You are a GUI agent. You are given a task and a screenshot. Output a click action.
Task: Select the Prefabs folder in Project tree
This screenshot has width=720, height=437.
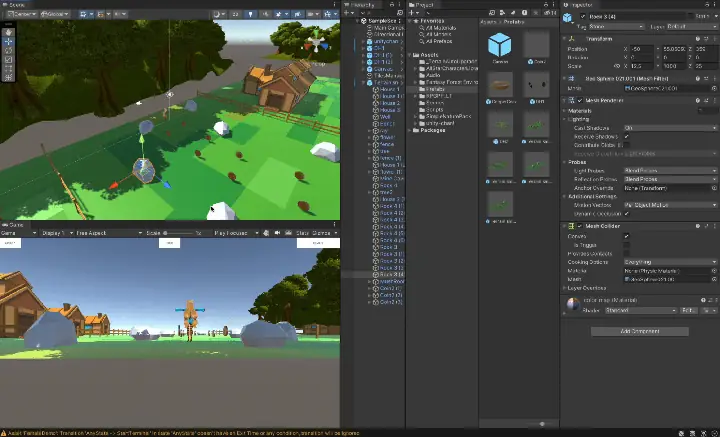pos(434,89)
